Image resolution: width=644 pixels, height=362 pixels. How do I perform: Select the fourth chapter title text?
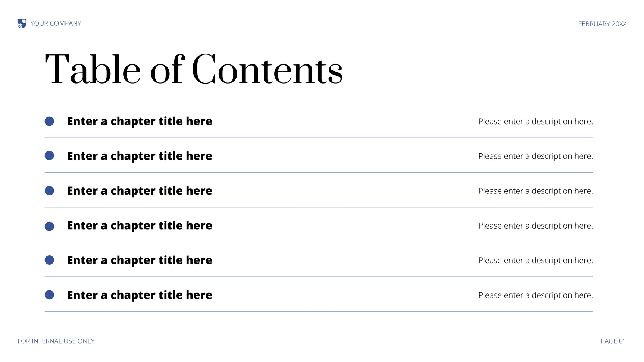pos(139,226)
